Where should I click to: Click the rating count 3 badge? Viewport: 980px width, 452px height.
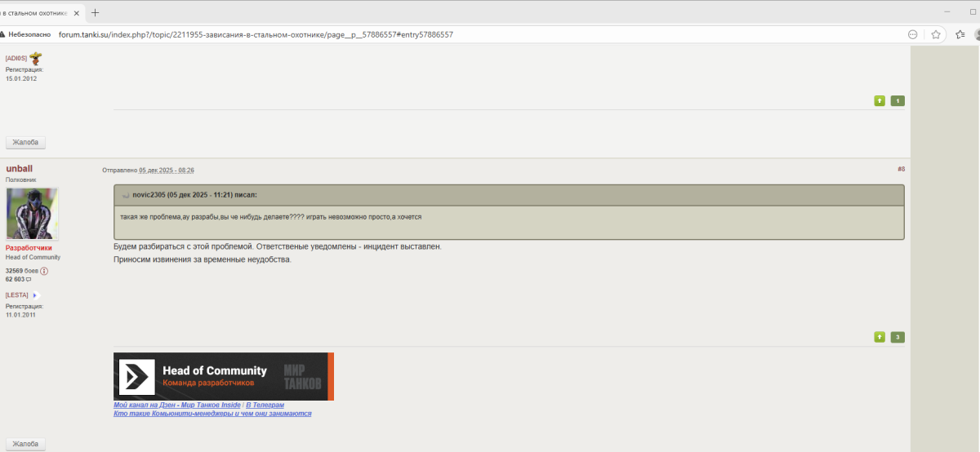point(898,337)
